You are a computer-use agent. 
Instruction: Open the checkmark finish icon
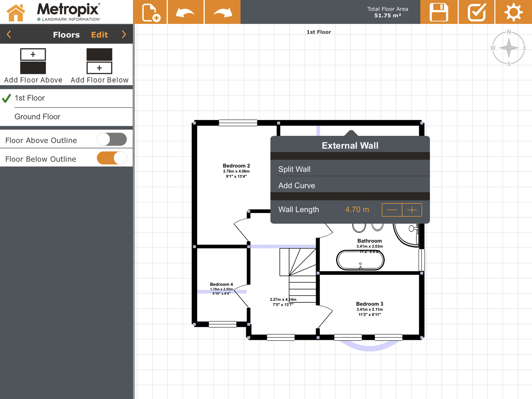coord(476,12)
